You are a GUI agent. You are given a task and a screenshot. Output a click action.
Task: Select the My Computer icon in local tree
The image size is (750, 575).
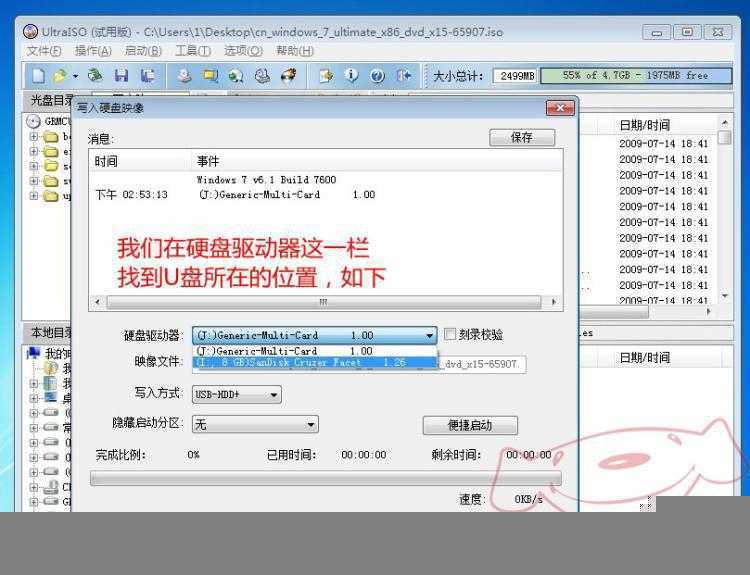click(x=33, y=353)
